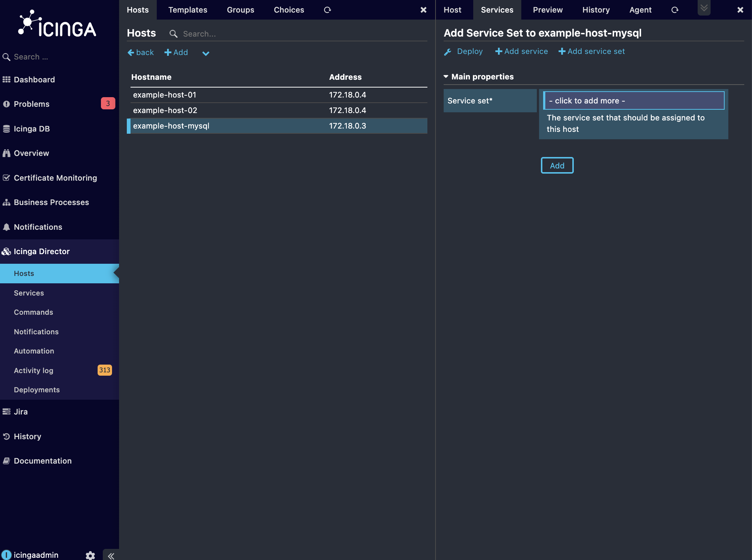Switch to the Templates tab

[x=188, y=10]
